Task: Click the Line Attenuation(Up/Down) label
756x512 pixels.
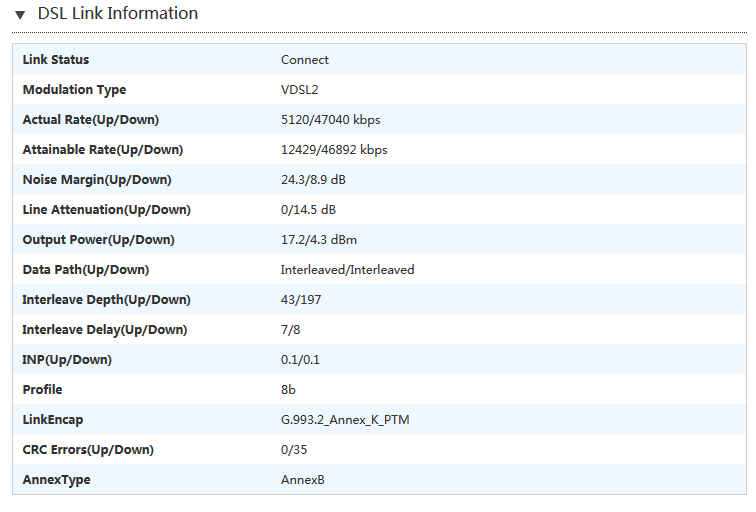Action: coord(107,210)
